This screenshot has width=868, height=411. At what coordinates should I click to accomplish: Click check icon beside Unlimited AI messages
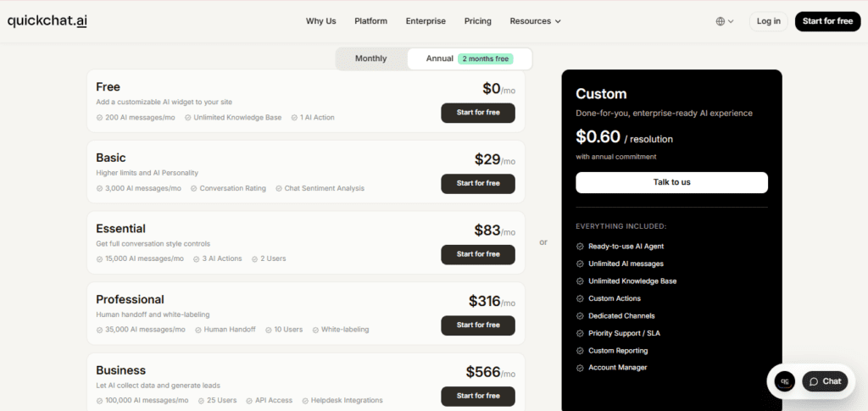(x=580, y=264)
